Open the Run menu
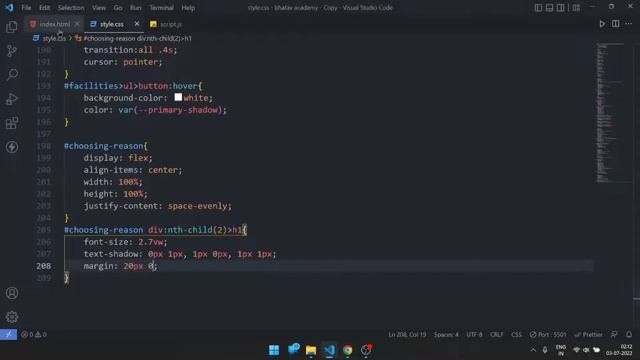This screenshot has height=360, width=640. pyautogui.click(x=136, y=8)
